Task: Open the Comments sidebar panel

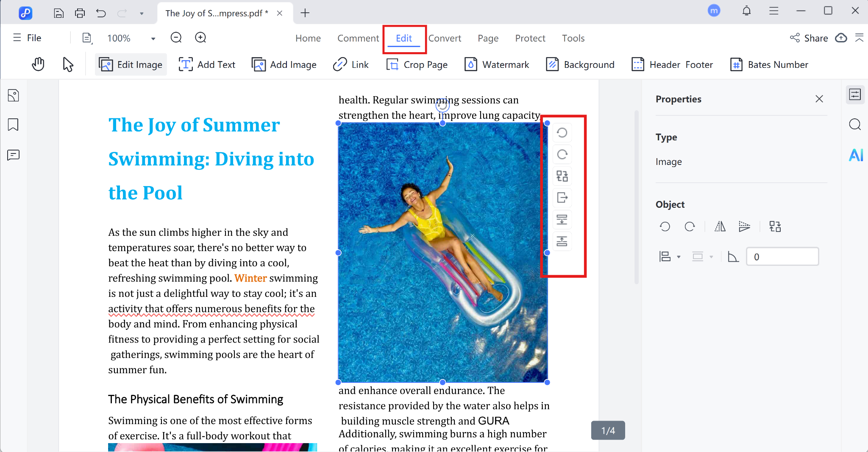Action: 13,155
